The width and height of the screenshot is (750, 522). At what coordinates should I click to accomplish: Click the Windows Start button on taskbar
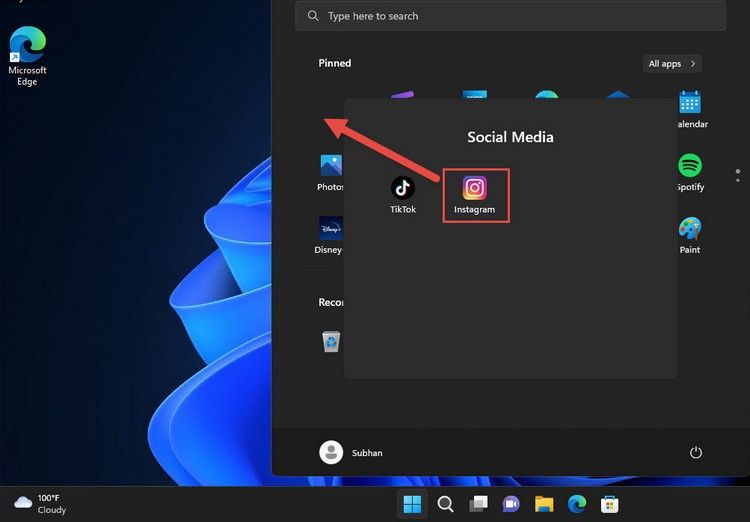coord(412,504)
